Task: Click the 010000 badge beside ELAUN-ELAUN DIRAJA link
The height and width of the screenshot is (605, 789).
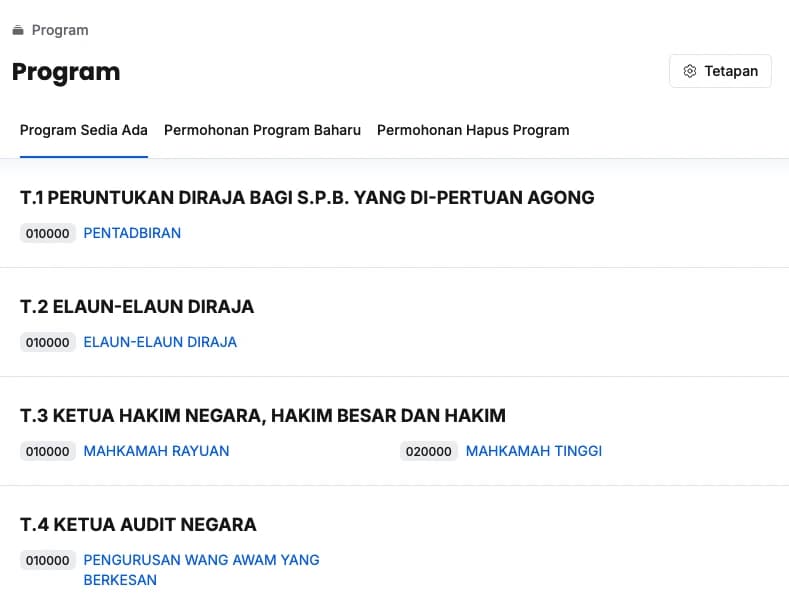Action: point(48,342)
